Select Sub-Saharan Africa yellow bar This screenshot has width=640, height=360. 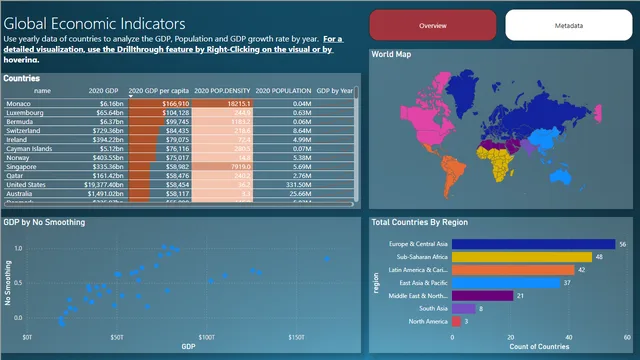click(522, 257)
